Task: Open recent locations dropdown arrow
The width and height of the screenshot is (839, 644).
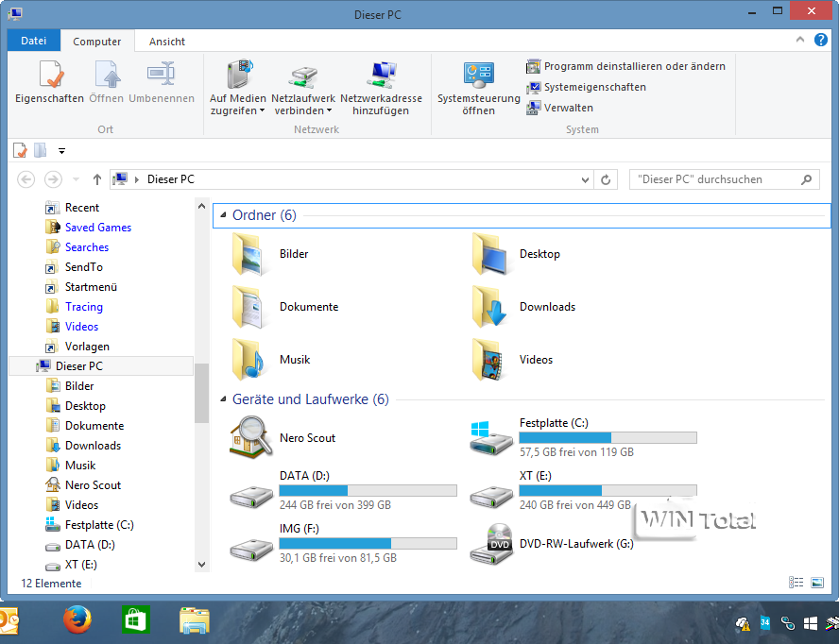Action: (76, 179)
